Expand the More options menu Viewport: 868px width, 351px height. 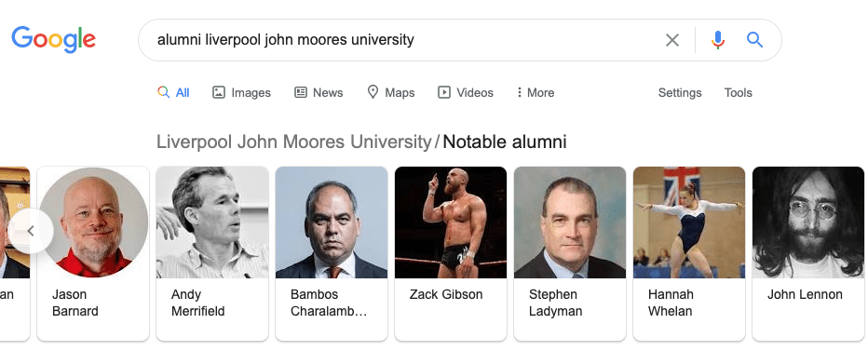[x=536, y=92]
